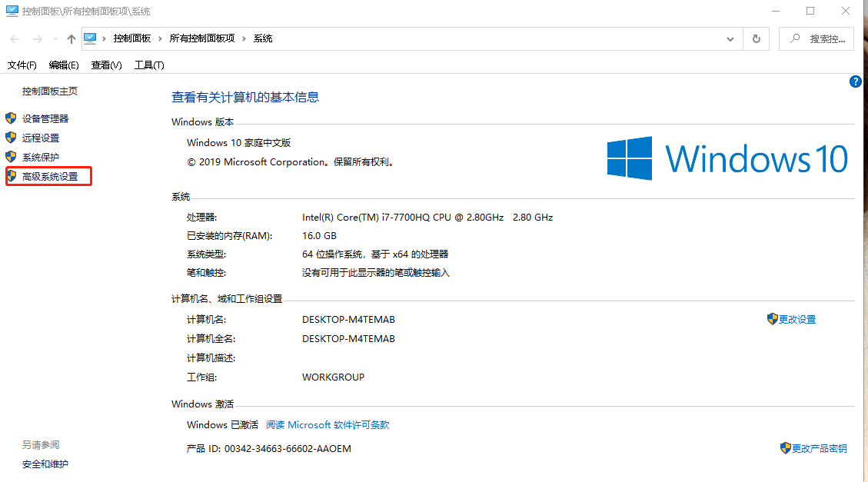Expand chevron after 控制面板 breadcrumb
Viewport: 868px width, 482px height.
click(160, 38)
